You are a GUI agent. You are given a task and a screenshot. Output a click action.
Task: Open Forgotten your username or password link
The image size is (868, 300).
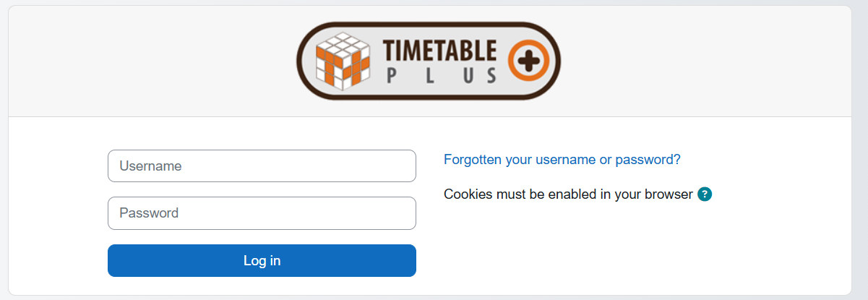[x=562, y=160]
